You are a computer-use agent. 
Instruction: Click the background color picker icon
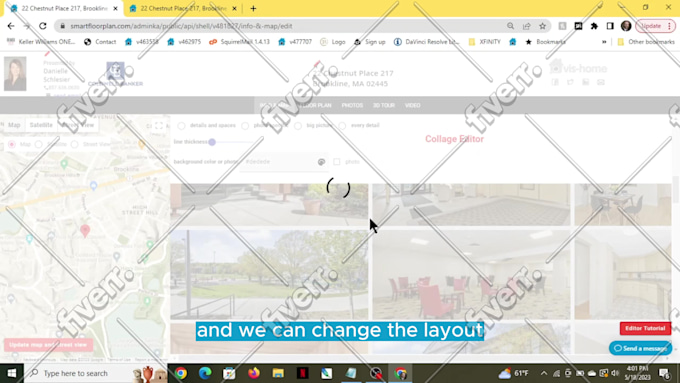point(321,162)
